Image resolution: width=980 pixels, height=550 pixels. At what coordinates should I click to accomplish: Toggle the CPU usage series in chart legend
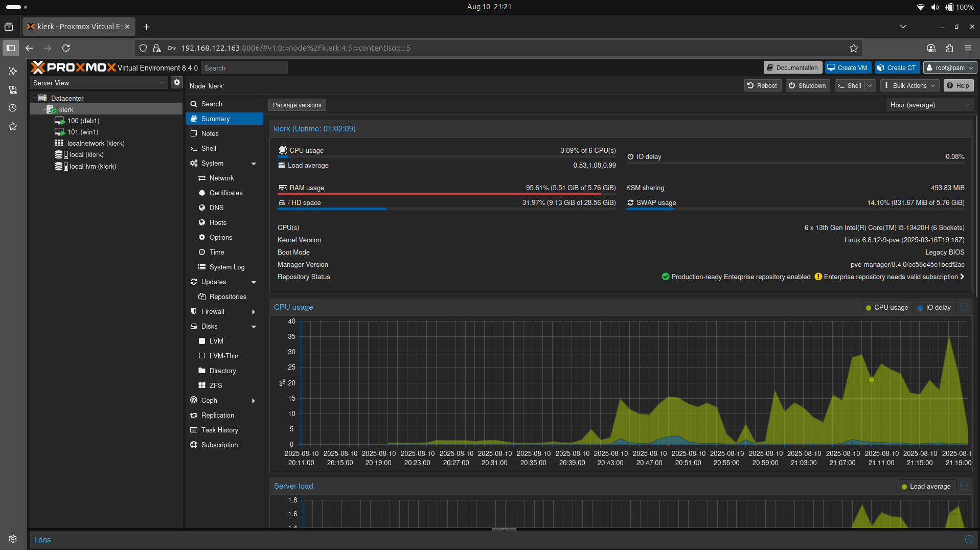click(x=887, y=307)
